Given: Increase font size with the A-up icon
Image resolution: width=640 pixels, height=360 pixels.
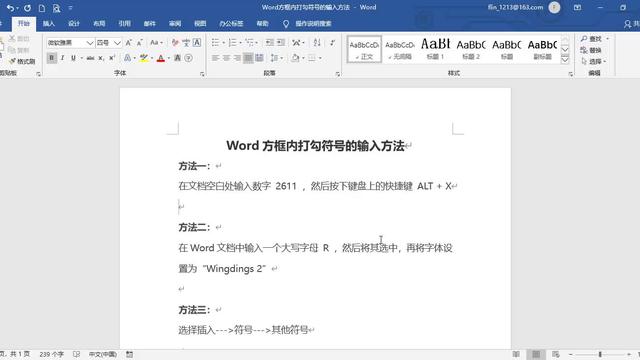Looking at the screenshot, I should (129, 42).
